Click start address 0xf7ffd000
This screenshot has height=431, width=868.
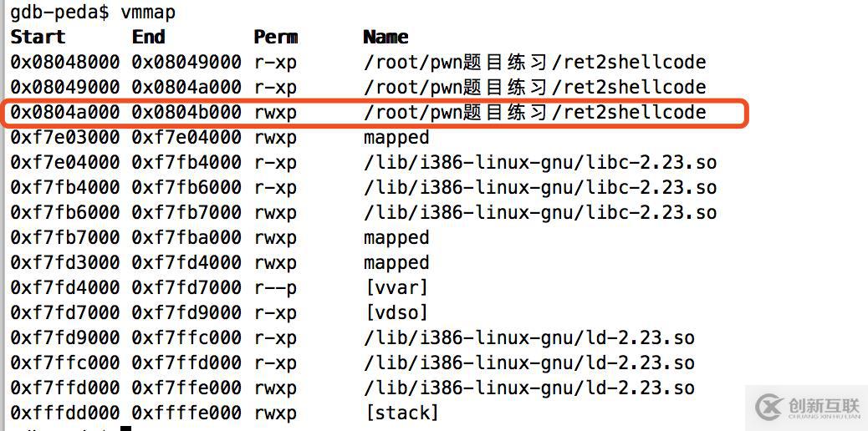64,388
